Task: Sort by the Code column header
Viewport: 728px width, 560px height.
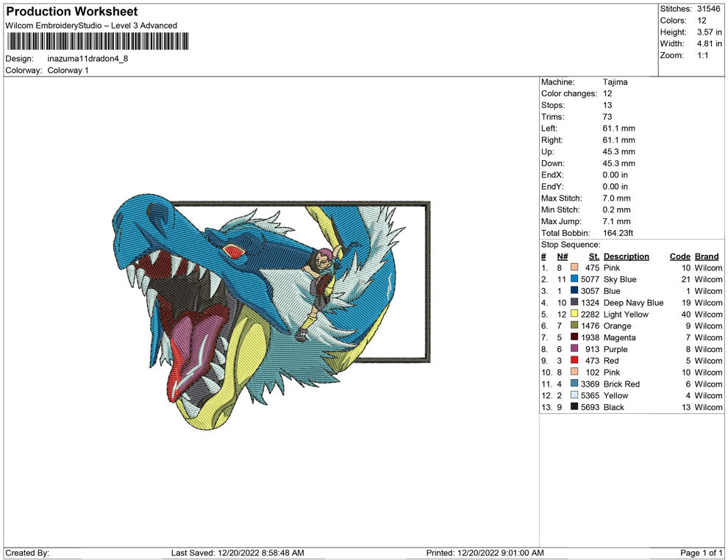Action: click(680, 256)
